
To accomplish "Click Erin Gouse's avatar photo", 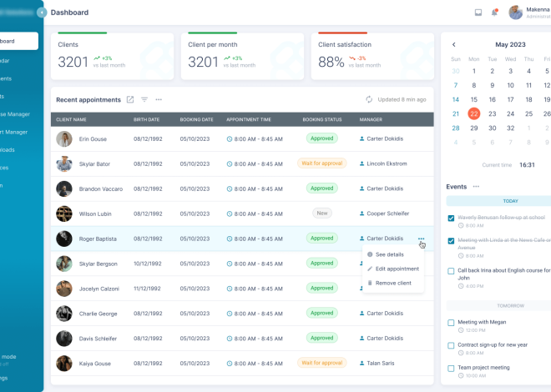I will 64,139.
